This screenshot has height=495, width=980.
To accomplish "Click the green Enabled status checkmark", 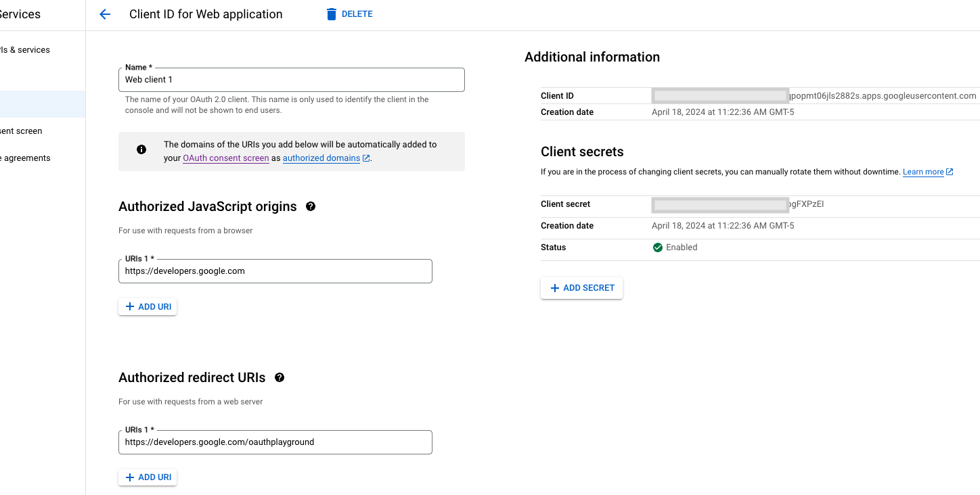I will coord(657,247).
